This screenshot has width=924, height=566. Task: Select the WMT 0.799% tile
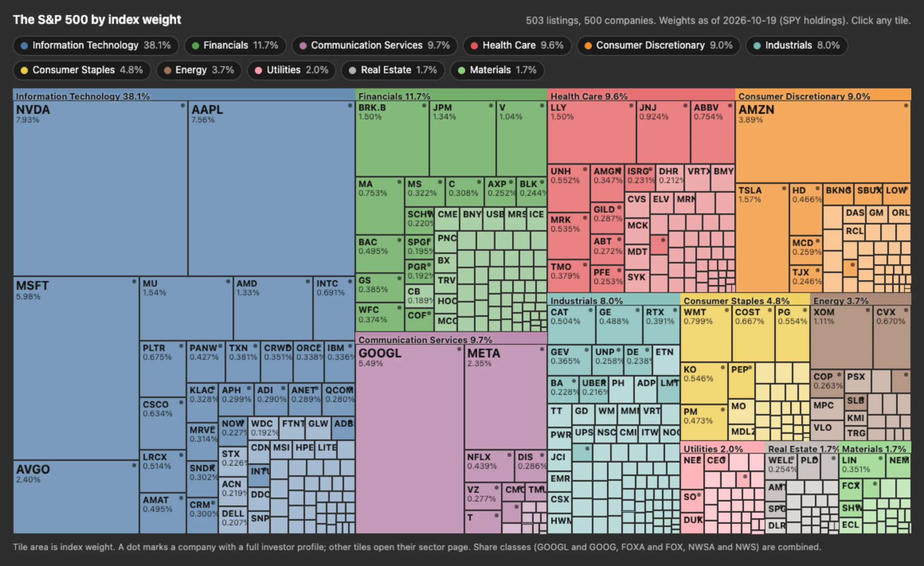click(x=706, y=333)
